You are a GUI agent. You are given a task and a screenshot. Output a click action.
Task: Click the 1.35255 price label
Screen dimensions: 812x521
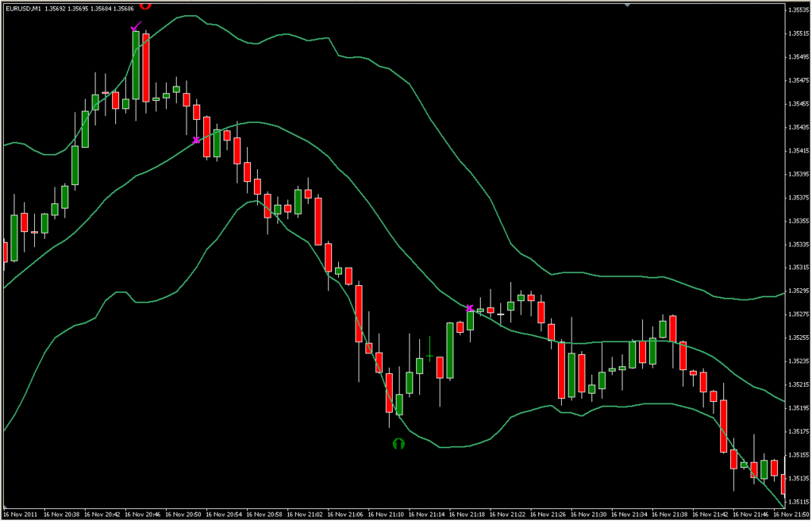(798, 338)
